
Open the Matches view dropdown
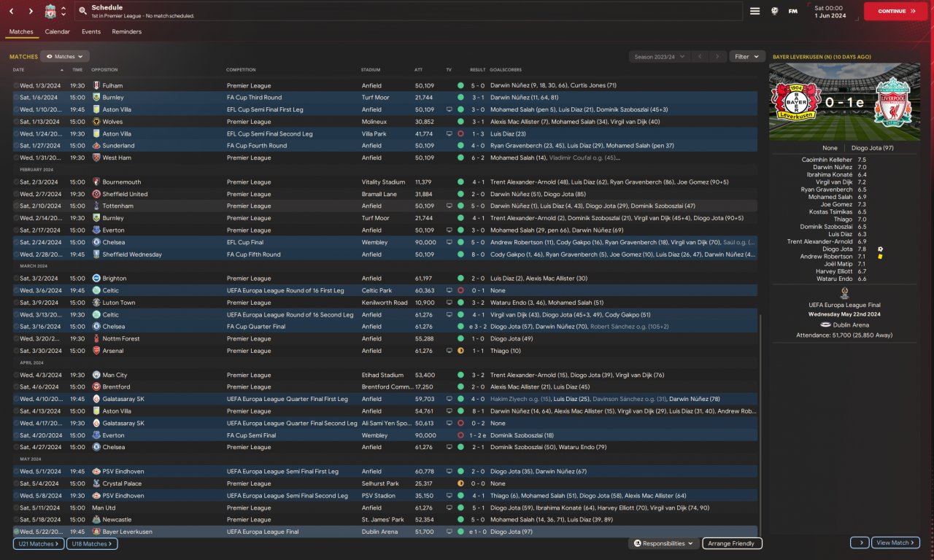(65, 56)
